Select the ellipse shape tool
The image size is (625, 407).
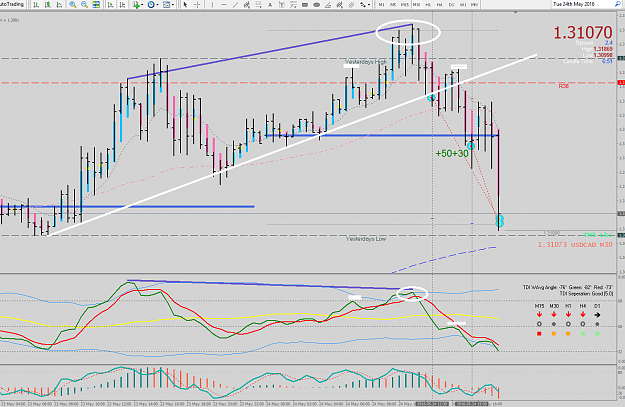(316, 5)
